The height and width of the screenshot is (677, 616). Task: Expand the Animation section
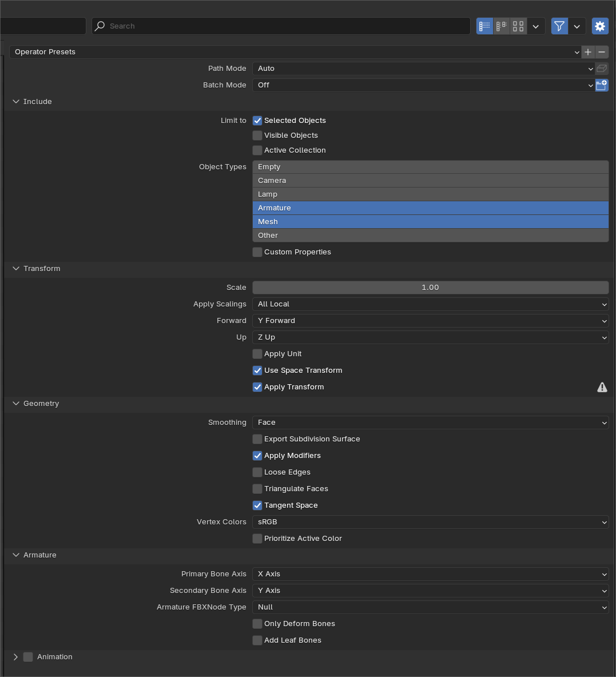pyautogui.click(x=15, y=657)
